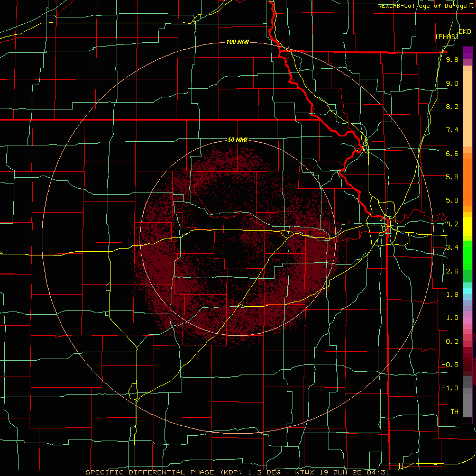
Task: Click the OKD label near the top right
Action: click(x=465, y=32)
